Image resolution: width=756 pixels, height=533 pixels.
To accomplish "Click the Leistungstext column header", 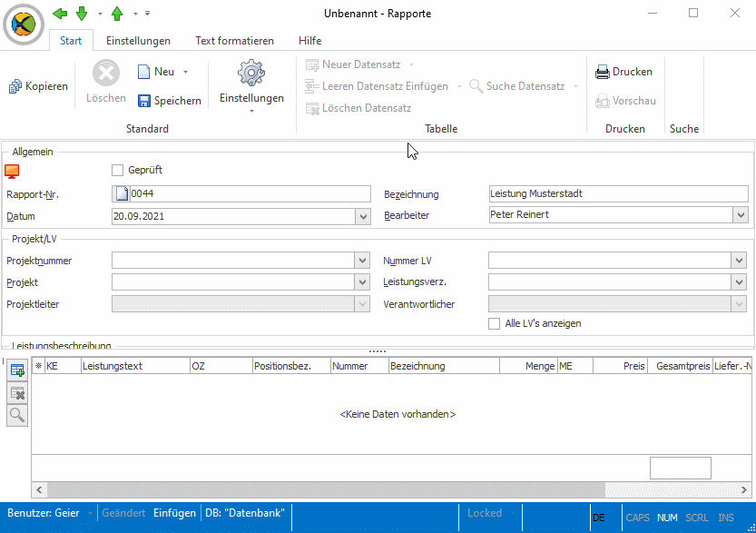I will click(135, 366).
